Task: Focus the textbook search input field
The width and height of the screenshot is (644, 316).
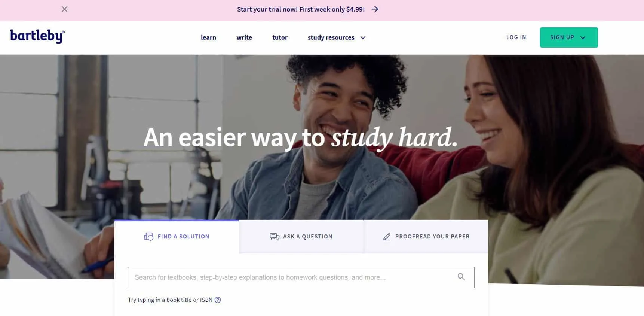Action: (301, 277)
